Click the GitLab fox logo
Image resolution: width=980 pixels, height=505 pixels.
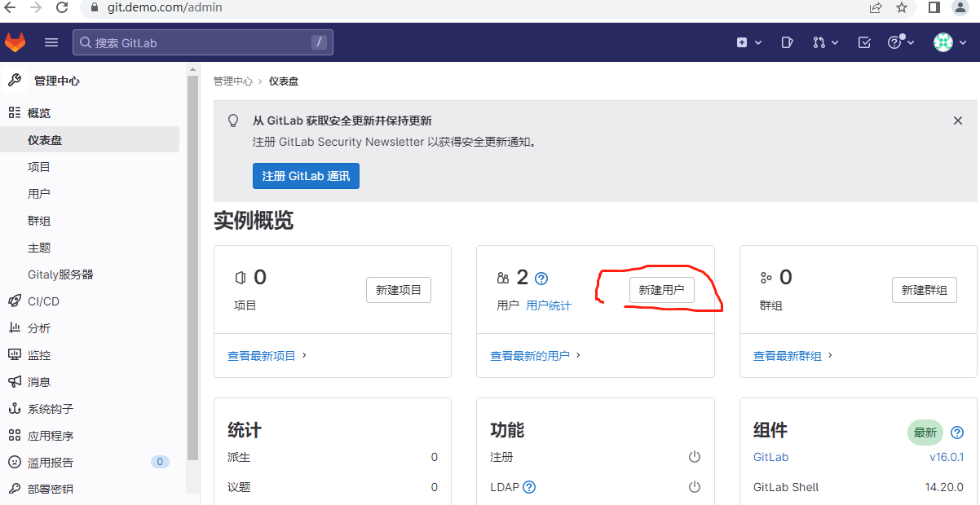pos(15,42)
